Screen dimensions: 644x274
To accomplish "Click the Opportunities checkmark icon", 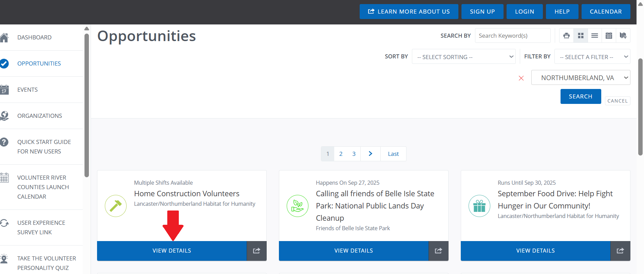I will (4, 63).
